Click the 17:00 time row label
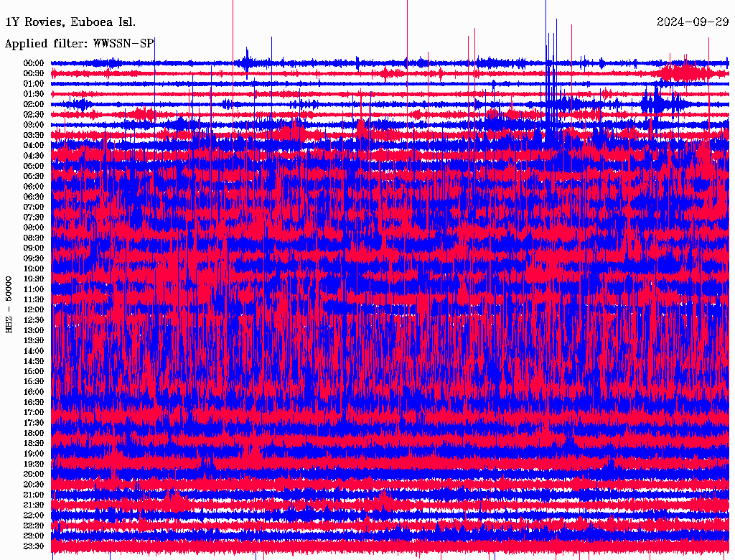This screenshot has width=735, height=560. [x=34, y=413]
